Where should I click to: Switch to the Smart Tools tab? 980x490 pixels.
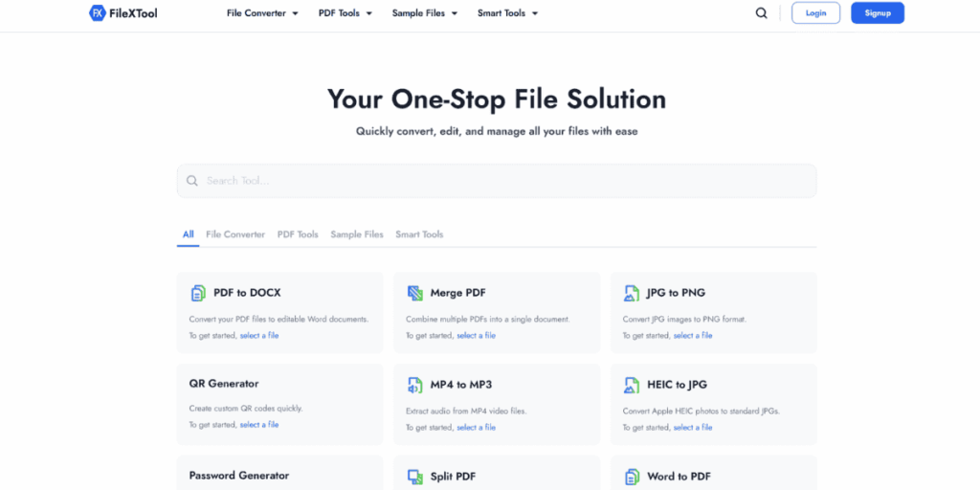(x=419, y=234)
